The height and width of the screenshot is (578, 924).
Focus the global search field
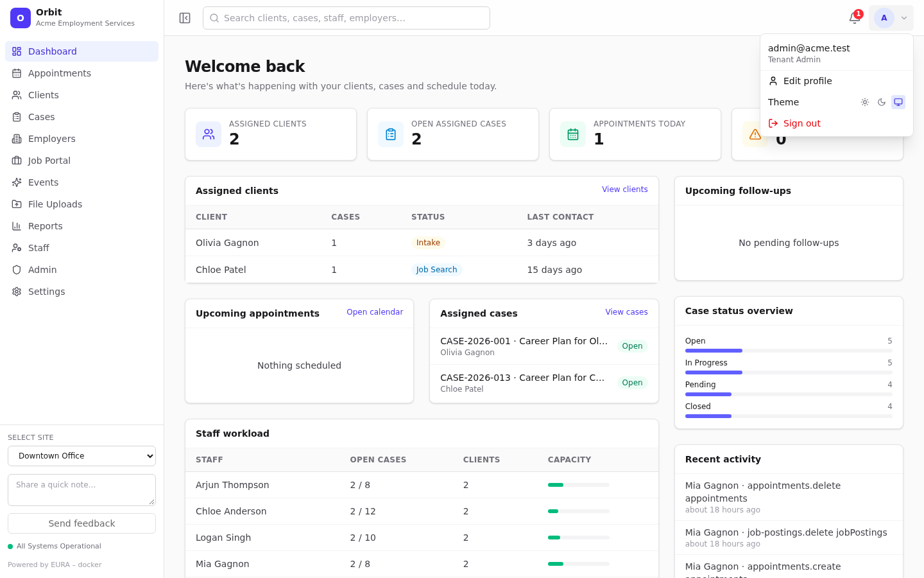tap(346, 18)
